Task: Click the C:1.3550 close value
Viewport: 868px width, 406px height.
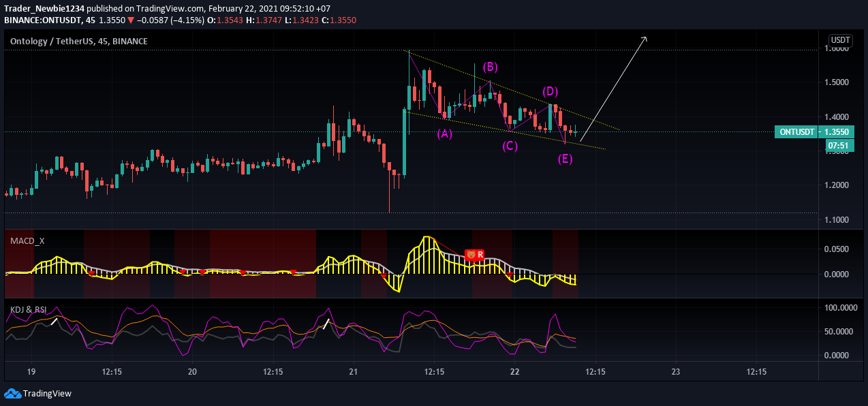Action: 339,20
